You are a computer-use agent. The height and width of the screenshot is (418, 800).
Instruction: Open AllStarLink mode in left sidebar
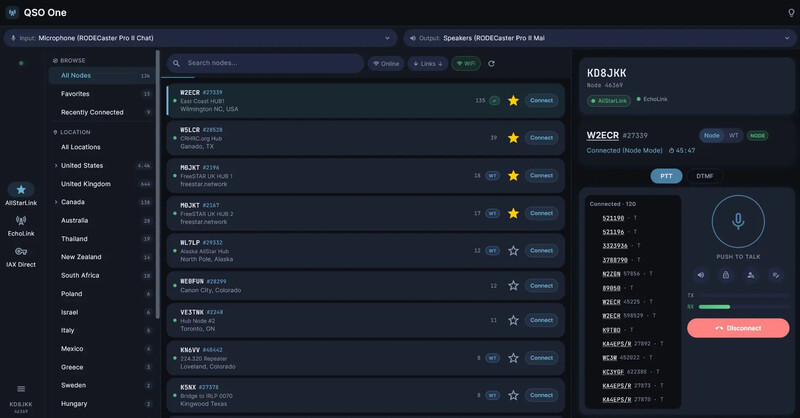point(21,194)
